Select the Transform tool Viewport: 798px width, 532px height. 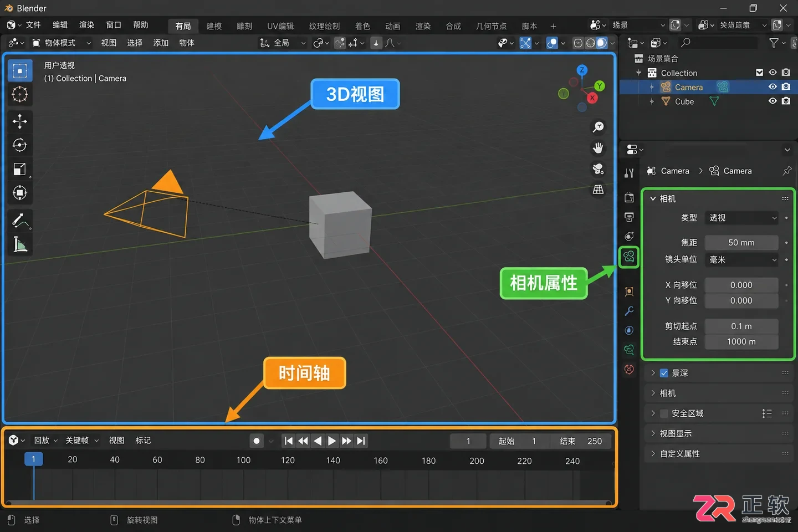pyautogui.click(x=20, y=193)
